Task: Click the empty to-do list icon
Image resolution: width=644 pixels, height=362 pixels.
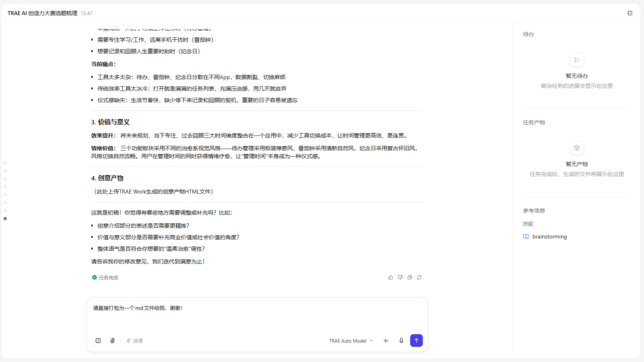Action: pos(577,60)
